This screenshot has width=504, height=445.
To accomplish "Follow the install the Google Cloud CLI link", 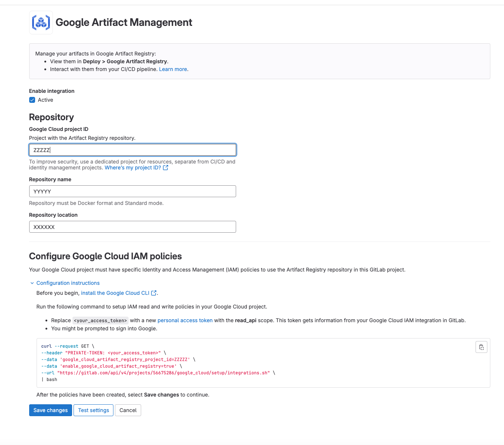I will (x=115, y=293).
